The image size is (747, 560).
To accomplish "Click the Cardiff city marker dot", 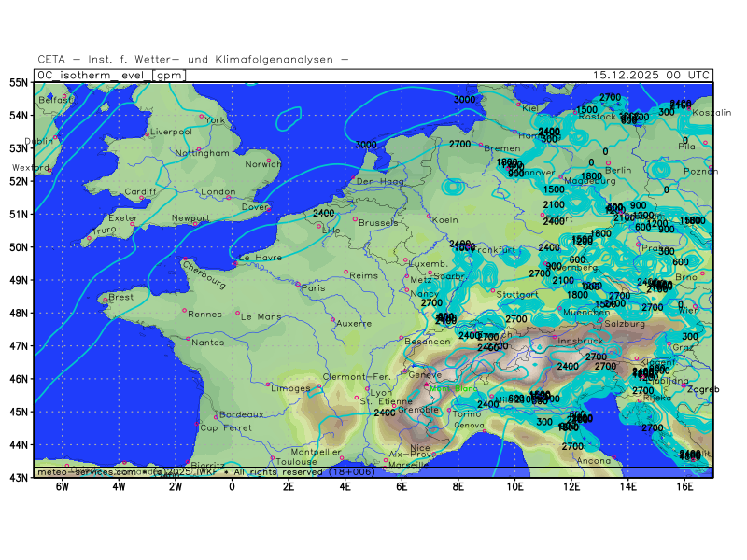I will pyautogui.click(x=141, y=197).
